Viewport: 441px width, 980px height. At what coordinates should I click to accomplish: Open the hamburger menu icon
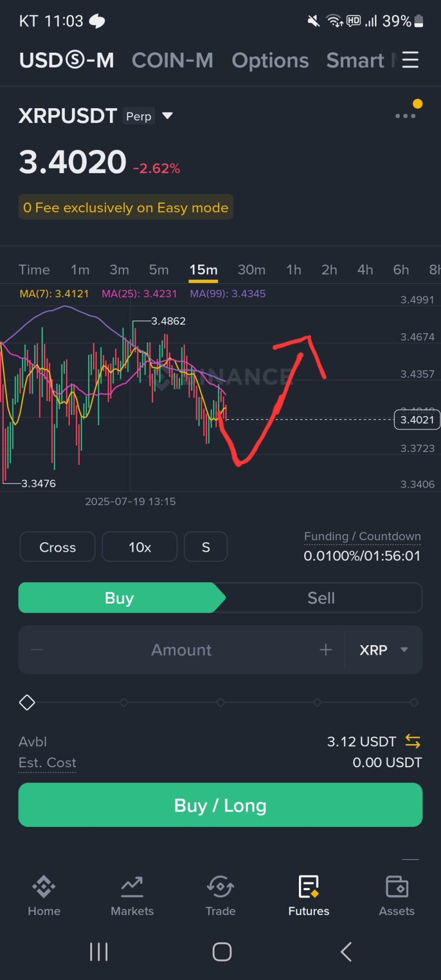(x=410, y=60)
